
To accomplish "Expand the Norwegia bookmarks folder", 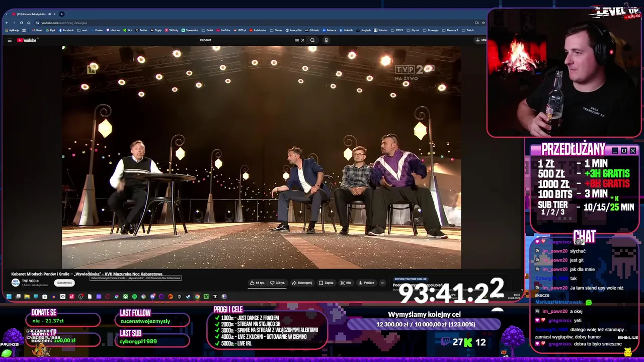I will point(431,30).
